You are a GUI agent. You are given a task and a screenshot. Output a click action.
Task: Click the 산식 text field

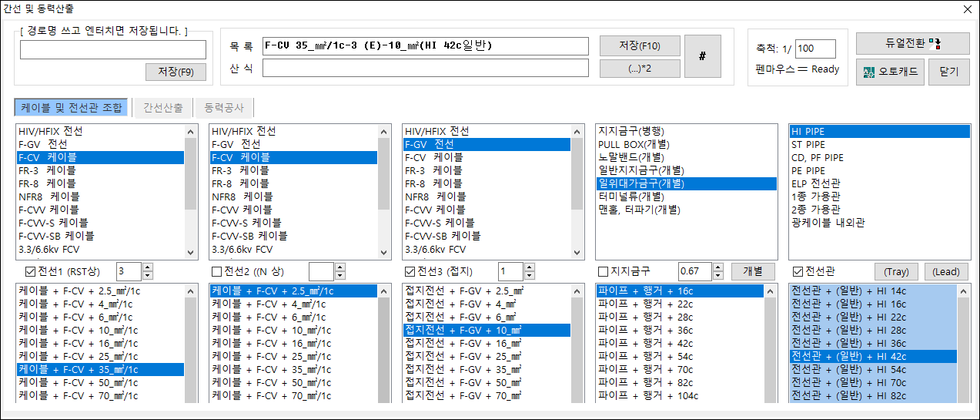click(425, 68)
